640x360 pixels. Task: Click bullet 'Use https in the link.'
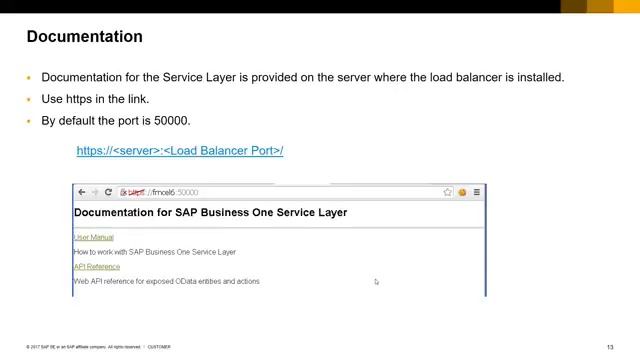click(x=95, y=99)
